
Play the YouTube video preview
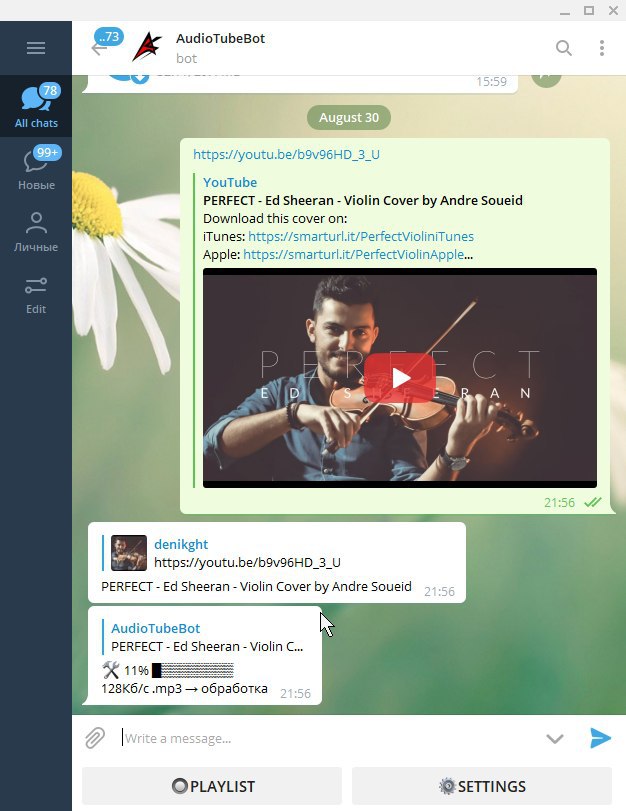click(x=399, y=378)
